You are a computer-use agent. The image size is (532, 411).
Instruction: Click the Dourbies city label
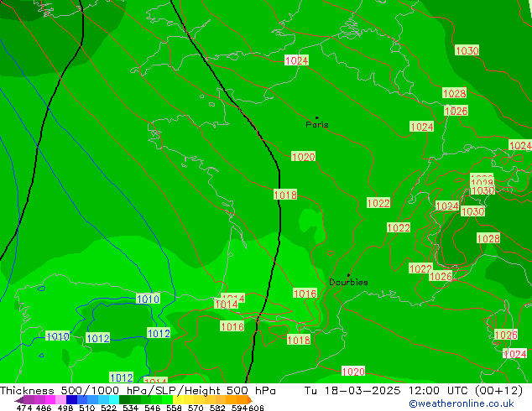coord(348,282)
